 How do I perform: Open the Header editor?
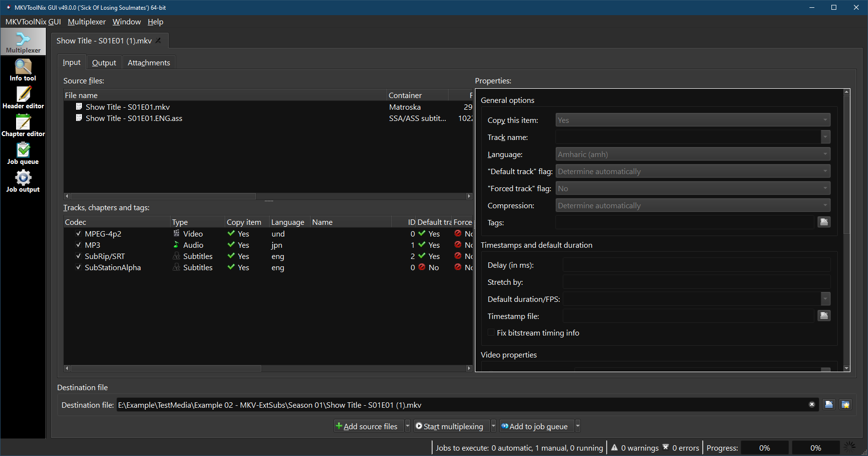coord(23,98)
